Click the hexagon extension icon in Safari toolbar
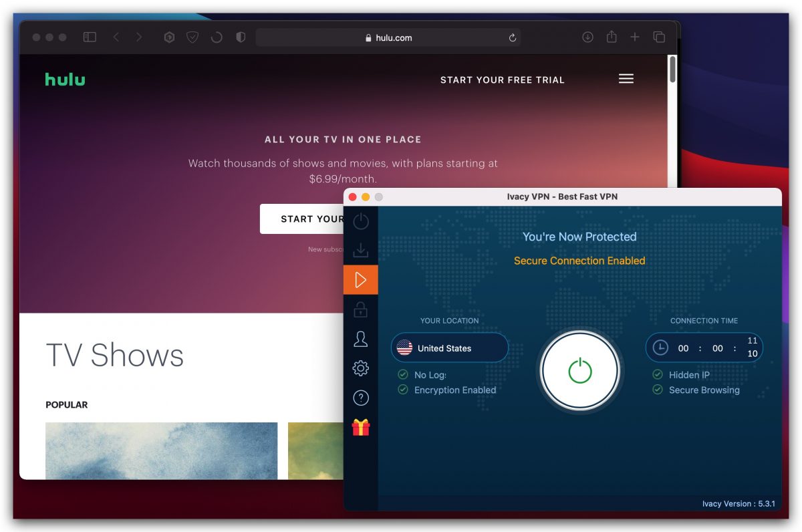Screen dimensions: 802x532 pyautogui.click(x=170, y=37)
